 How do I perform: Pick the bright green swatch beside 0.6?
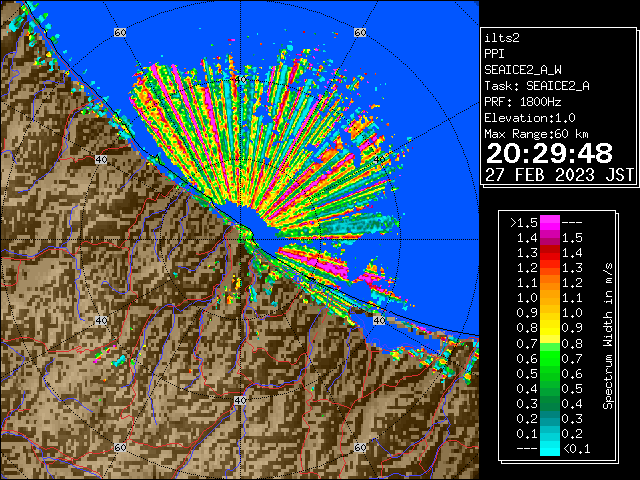[550, 358]
